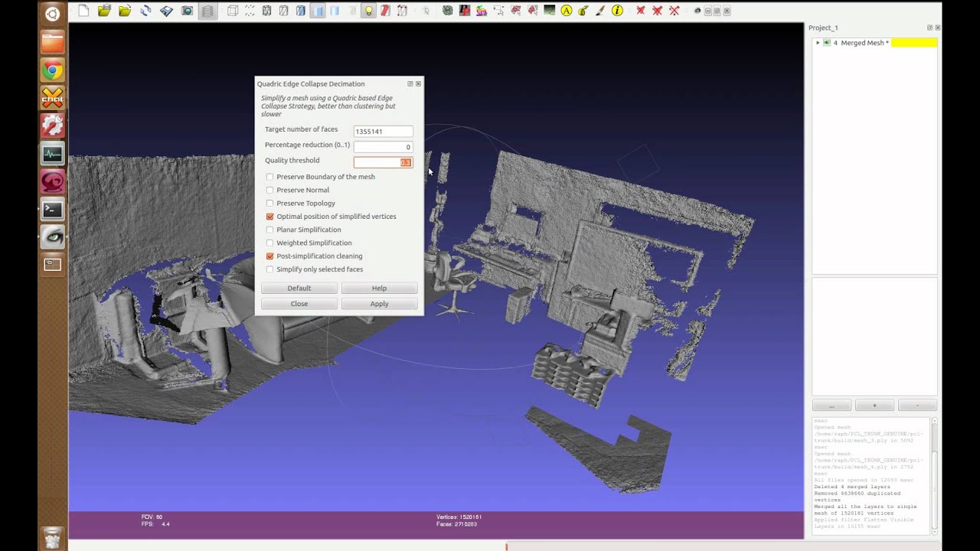Click the Vertices count text in viewport
The height and width of the screenshot is (551, 980).
tap(459, 517)
